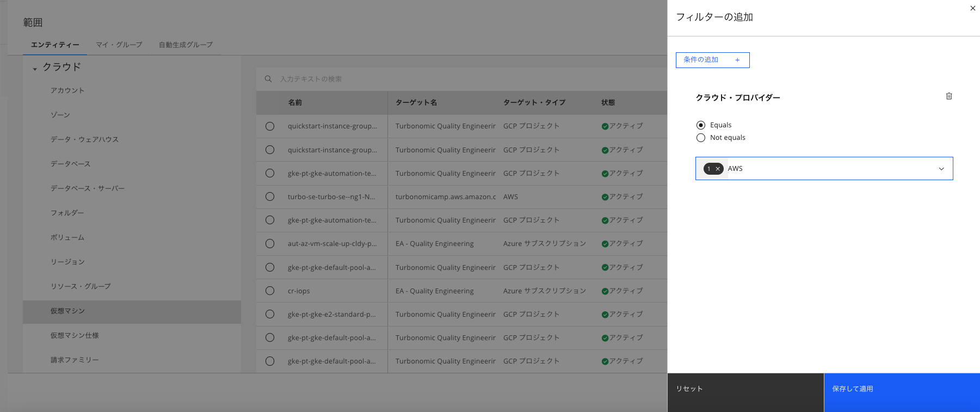Image resolution: width=980 pixels, height=412 pixels.
Task: Select radio button for cr-iops row
Action: click(x=270, y=291)
